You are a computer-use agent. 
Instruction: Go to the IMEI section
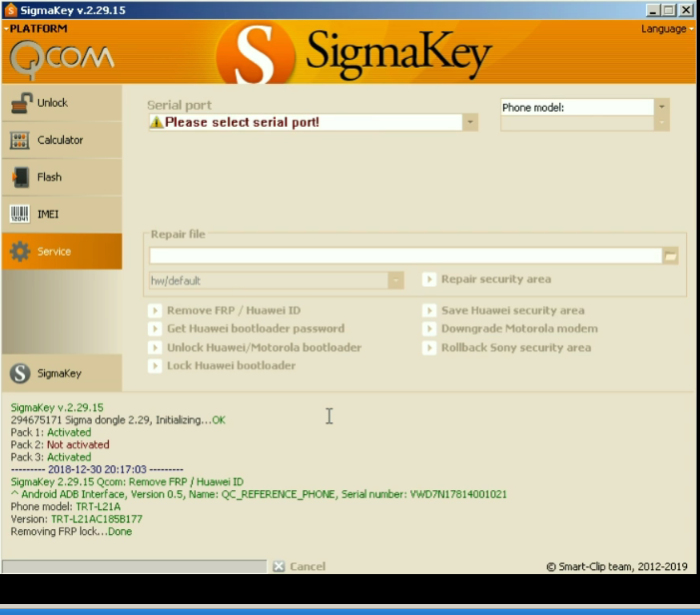click(x=62, y=214)
